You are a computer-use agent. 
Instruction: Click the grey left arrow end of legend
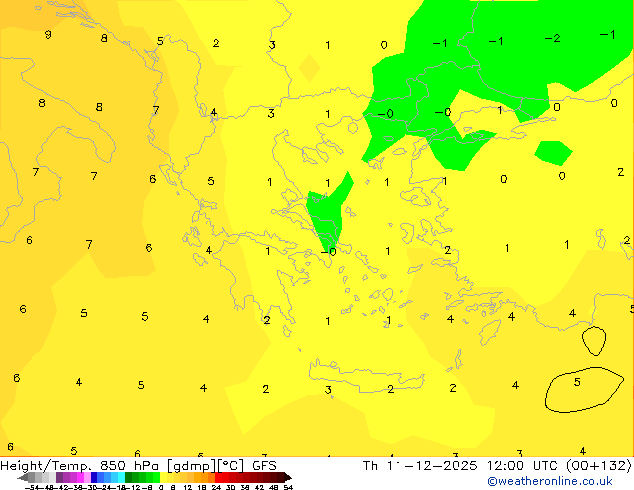click(23, 477)
